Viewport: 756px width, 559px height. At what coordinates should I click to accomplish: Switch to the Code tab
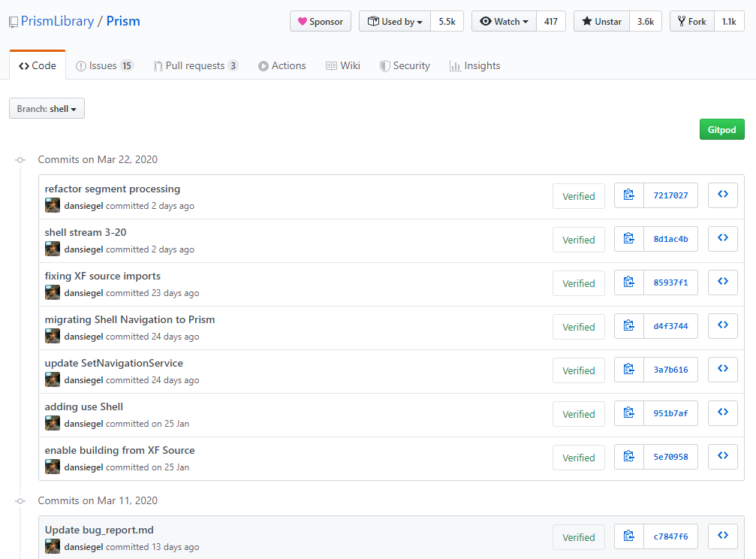pos(37,65)
